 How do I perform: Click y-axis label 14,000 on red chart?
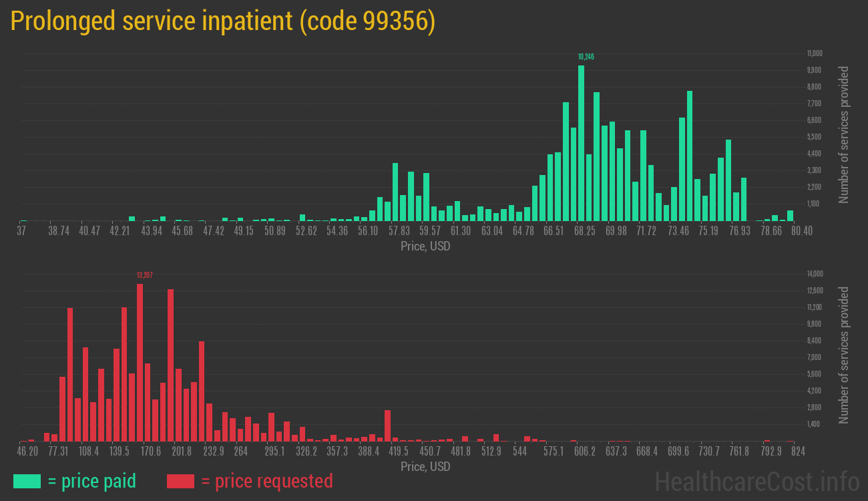(x=815, y=274)
